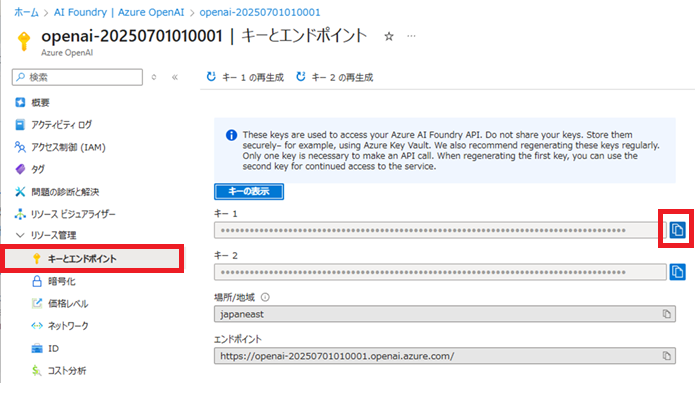Copy the japaneast location value
Viewport: 695px width, 412px height.
pyautogui.click(x=666, y=314)
